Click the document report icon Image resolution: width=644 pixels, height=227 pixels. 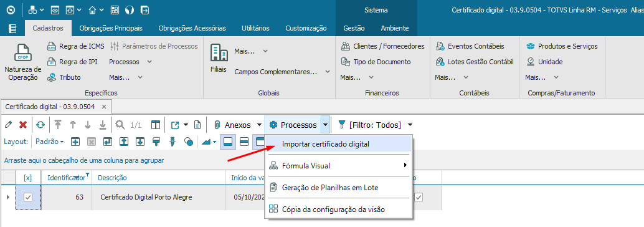(197, 125)
